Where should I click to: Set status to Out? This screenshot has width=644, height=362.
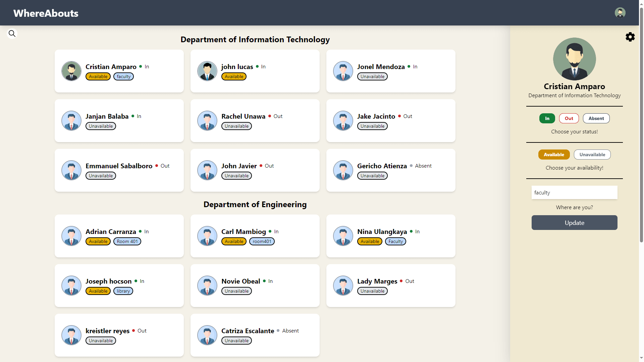click(569, 118)
